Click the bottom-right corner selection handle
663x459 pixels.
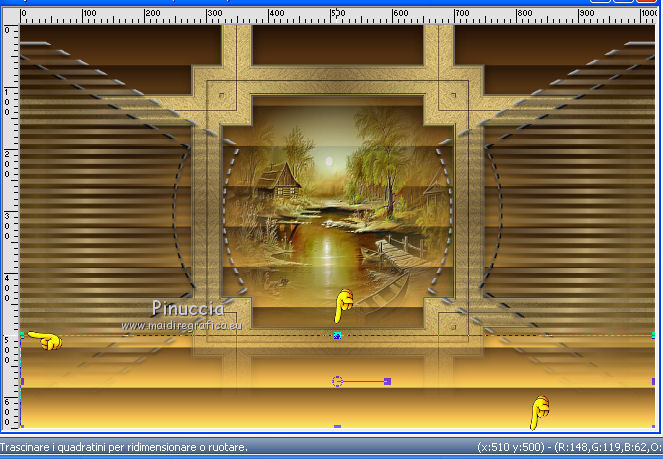[653, 426]
